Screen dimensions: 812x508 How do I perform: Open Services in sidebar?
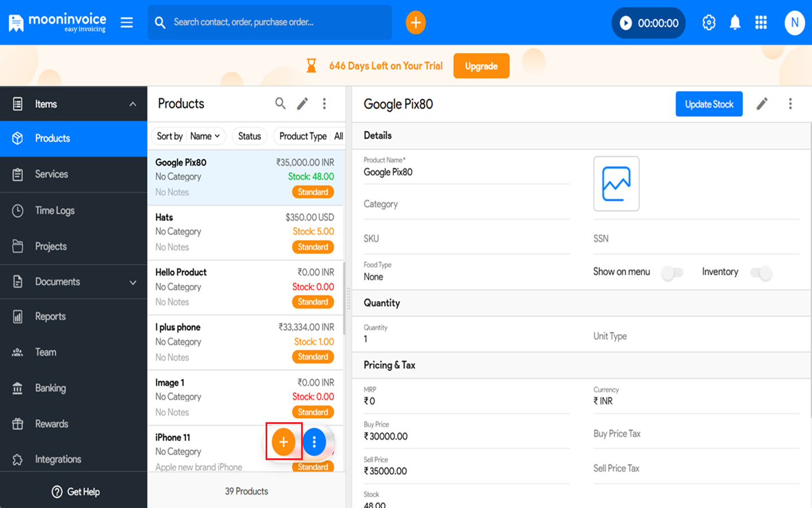(x=73, y=174)
